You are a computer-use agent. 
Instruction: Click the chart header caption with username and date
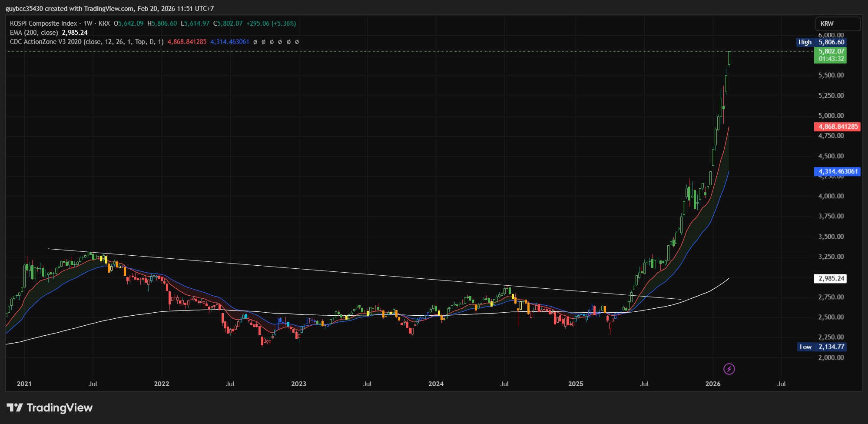pos(109,9)
